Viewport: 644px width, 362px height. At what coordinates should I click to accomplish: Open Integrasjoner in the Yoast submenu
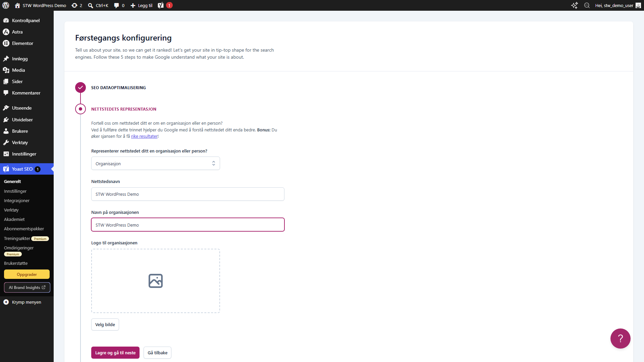[x=17, y=200]
